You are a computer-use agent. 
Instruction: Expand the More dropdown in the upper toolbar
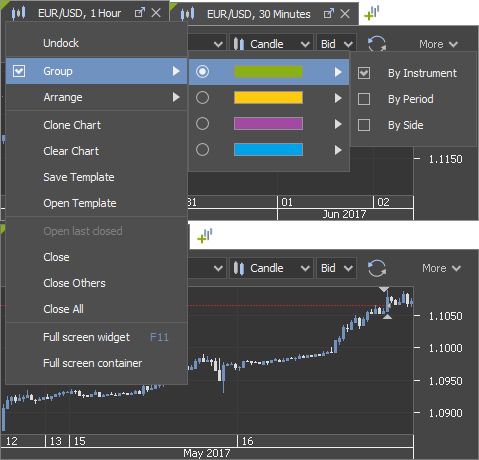point(438,44)
